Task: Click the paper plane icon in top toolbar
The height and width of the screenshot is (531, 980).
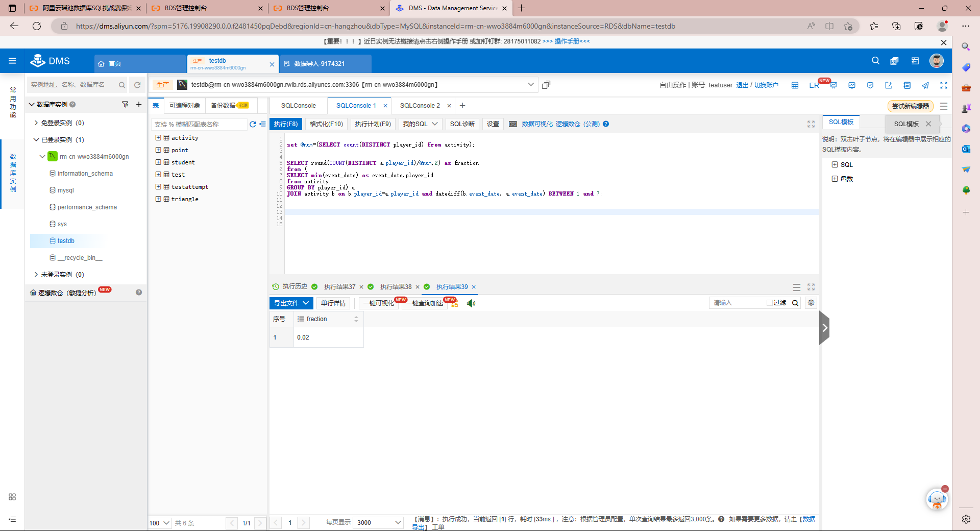Action: point(925,85)
